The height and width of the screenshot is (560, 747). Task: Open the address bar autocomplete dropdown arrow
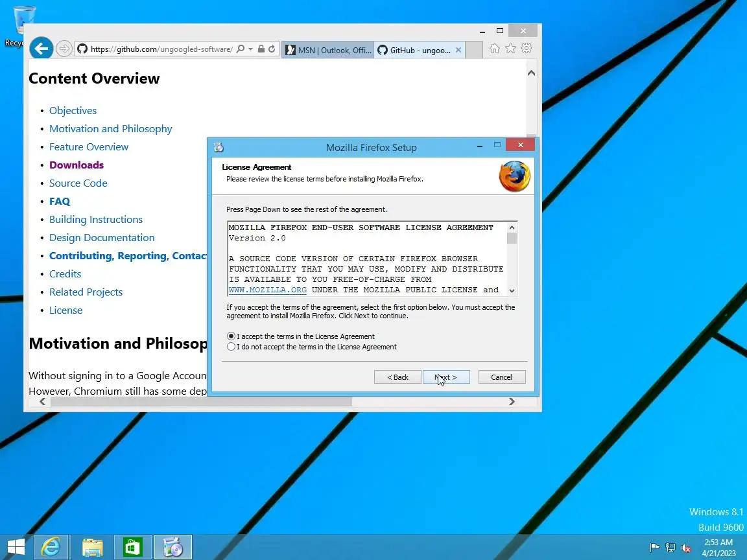click(250, 49)
